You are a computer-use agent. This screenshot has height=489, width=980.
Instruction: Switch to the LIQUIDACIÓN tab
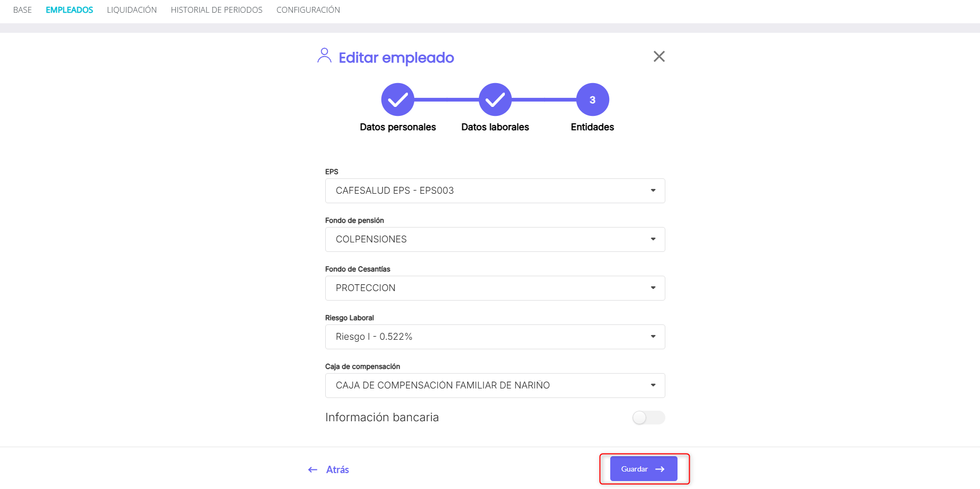pos(132,10)
